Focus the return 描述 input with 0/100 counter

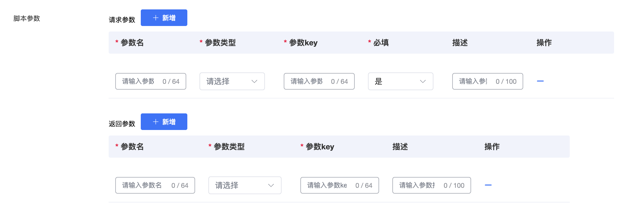pos(431,185)
